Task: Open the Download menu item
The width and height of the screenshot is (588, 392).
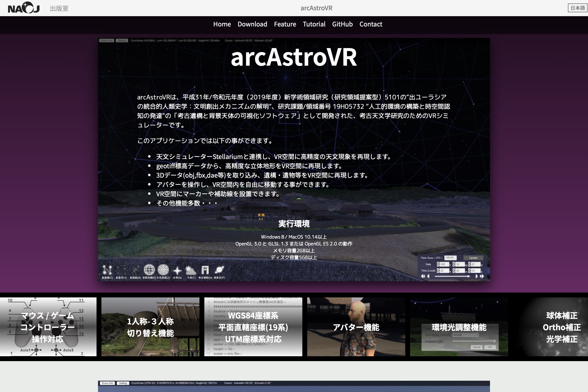Action: coord(252,24)
